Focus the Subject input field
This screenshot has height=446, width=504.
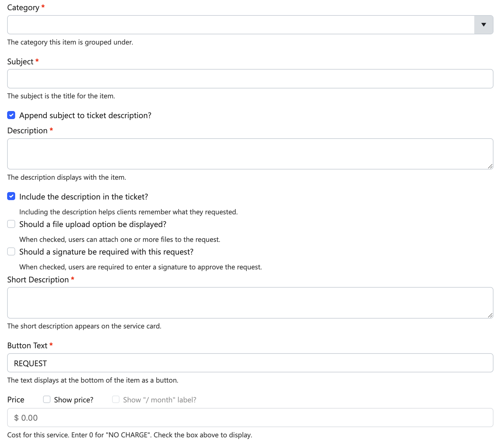250,79
